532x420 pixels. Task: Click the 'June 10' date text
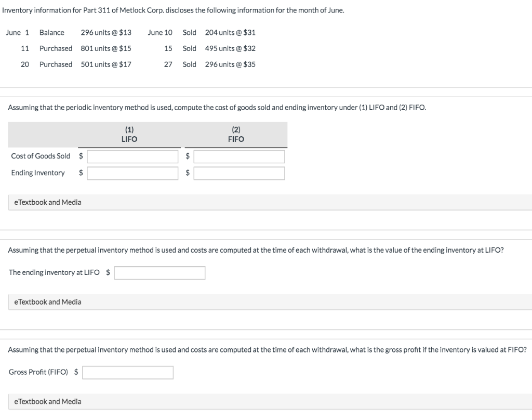point(160,33)
